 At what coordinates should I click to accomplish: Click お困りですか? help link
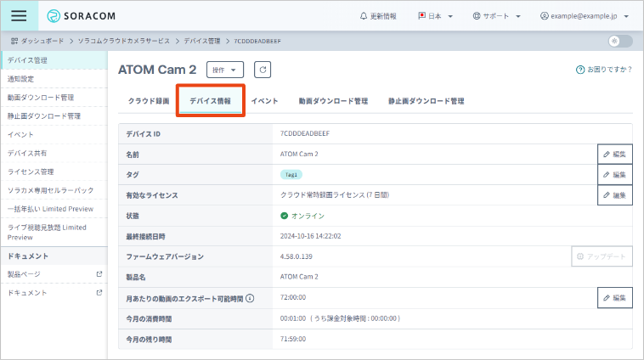click(x=604, y=70)
